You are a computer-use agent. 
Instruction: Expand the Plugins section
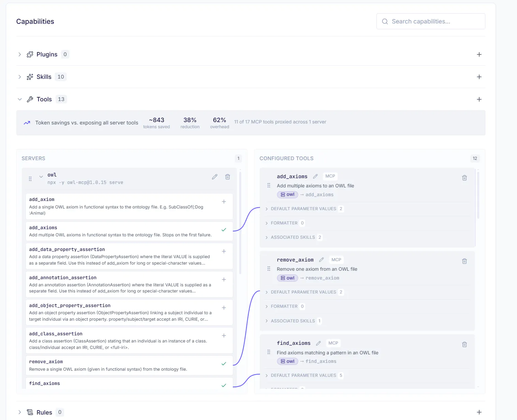pyautogui.click(x=20, y=54)
